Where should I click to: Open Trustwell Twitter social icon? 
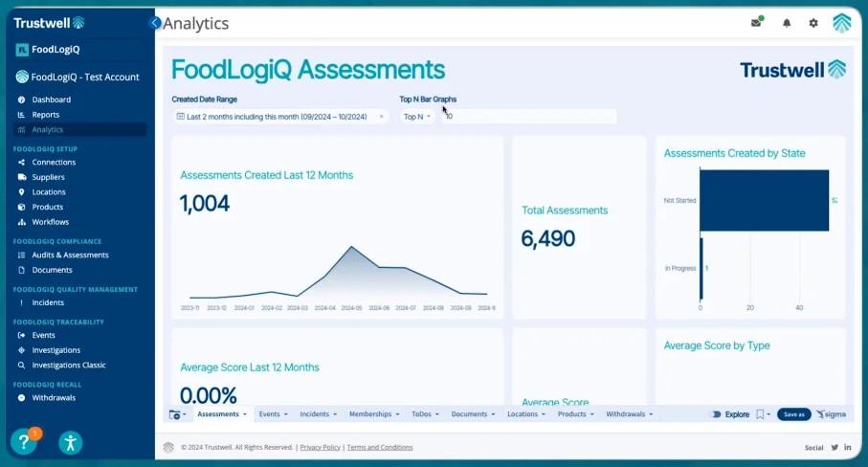835,447
